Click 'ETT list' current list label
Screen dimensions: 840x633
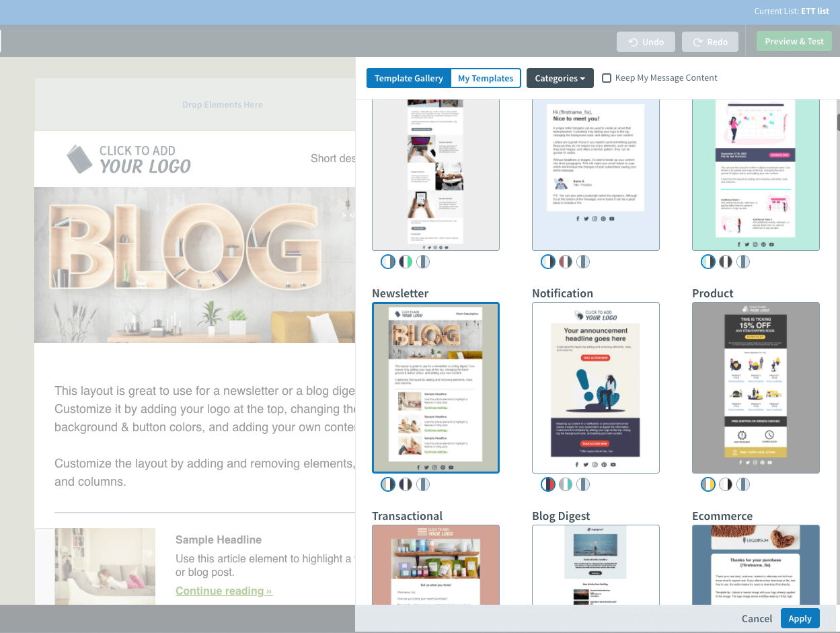point(814,11)
